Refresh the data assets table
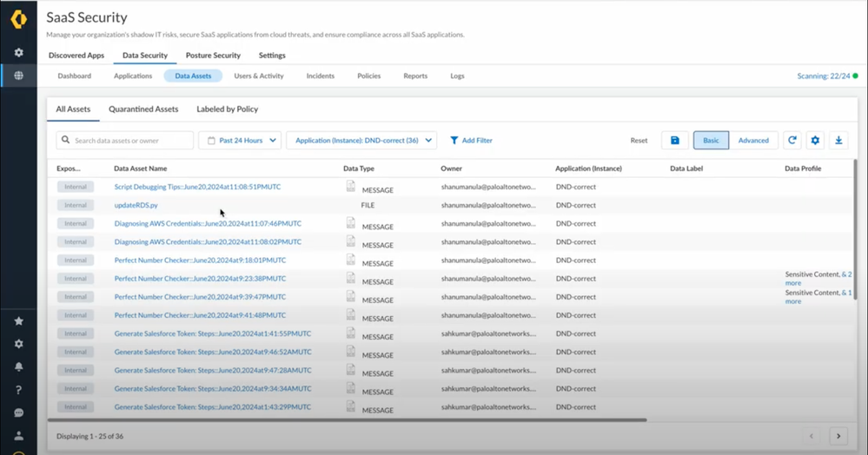The image size is (868, 455). pyautogui.click(x=792, y=141)
